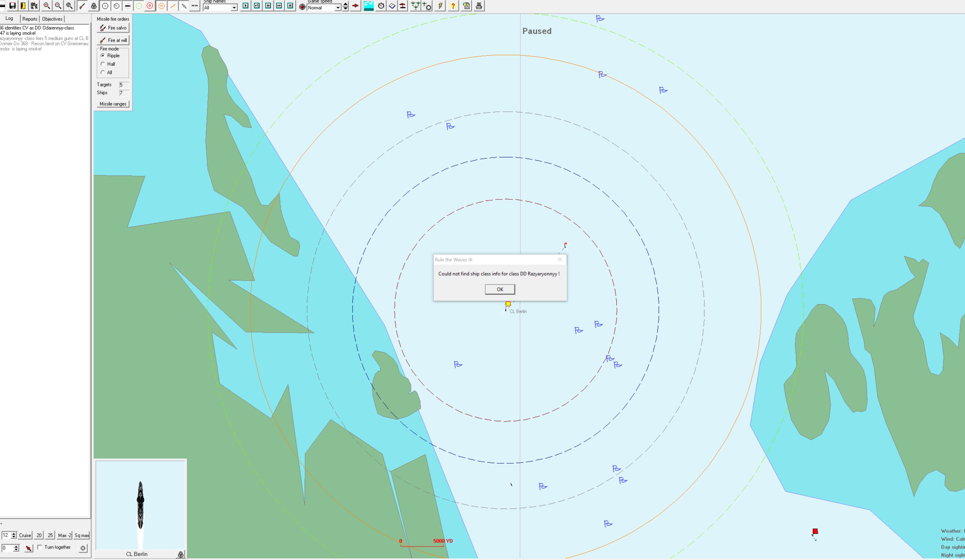Click the padlock icon in top toolbar

pos(93,6)
